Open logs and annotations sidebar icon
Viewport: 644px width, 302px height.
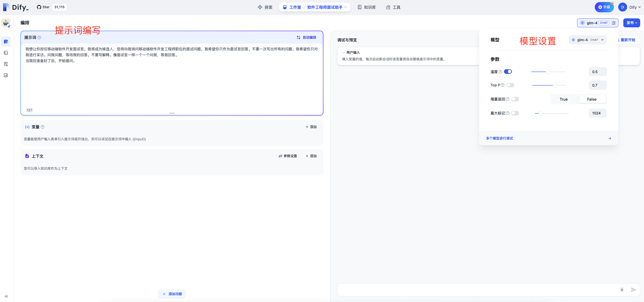[x=6, y=64]
